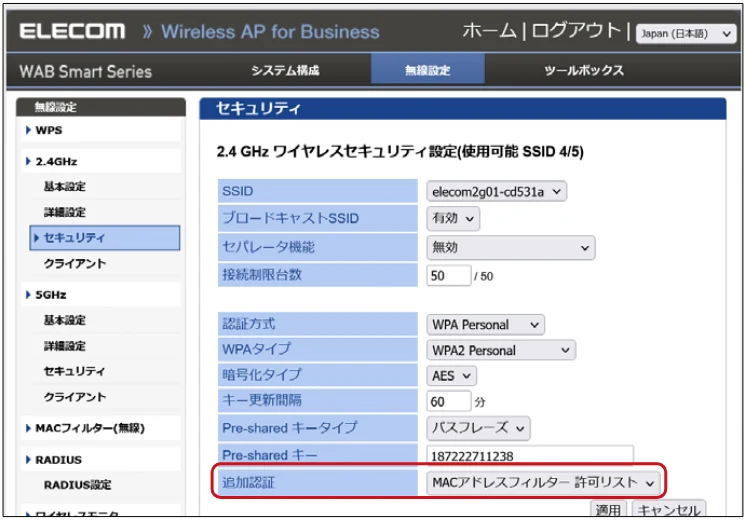Open the システム構成 tab
Screen dimensions: 746x520
coord(285,70)
